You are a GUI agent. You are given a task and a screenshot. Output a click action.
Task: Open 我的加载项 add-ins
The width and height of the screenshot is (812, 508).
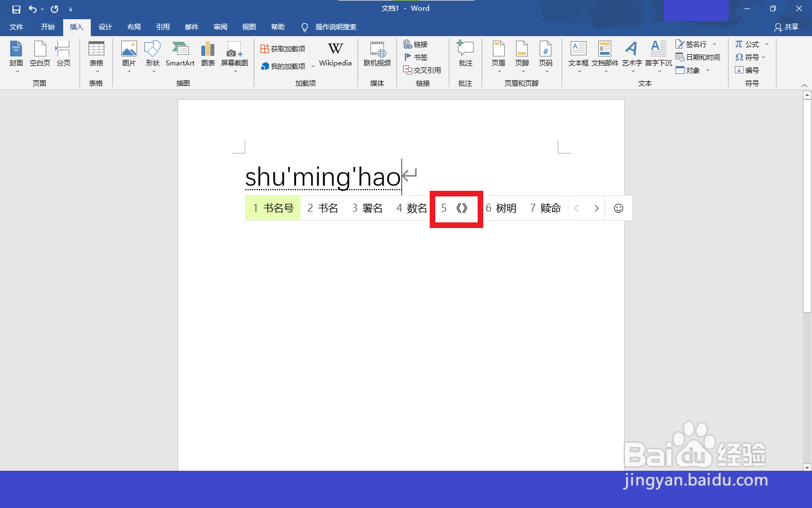(x=283, y=66)
